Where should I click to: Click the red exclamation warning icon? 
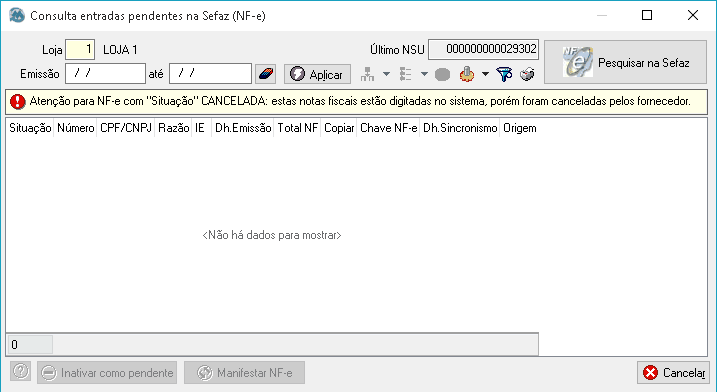point(17,101)
